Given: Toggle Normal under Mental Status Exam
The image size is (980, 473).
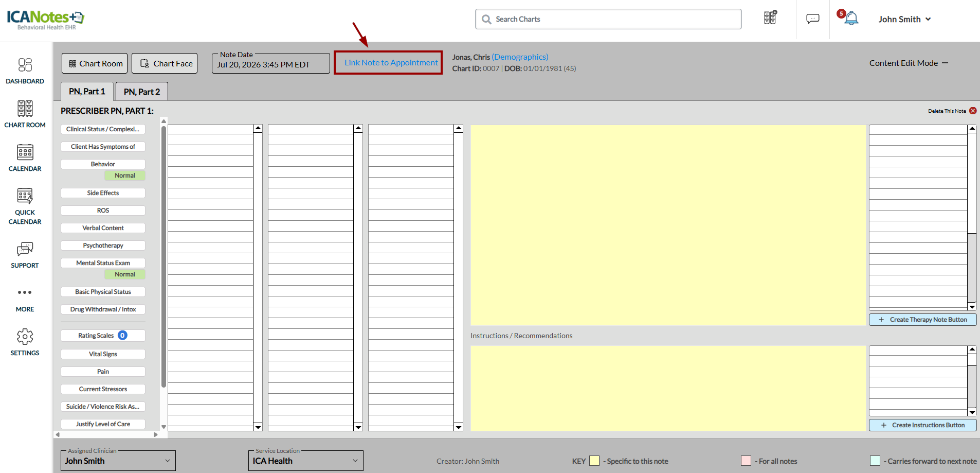Looking at the screenshot, I should 125,274.
